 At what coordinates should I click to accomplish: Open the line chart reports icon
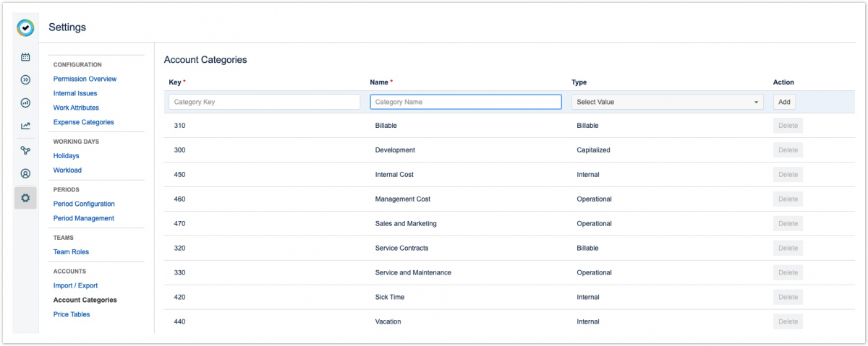[x=25, y=126]
